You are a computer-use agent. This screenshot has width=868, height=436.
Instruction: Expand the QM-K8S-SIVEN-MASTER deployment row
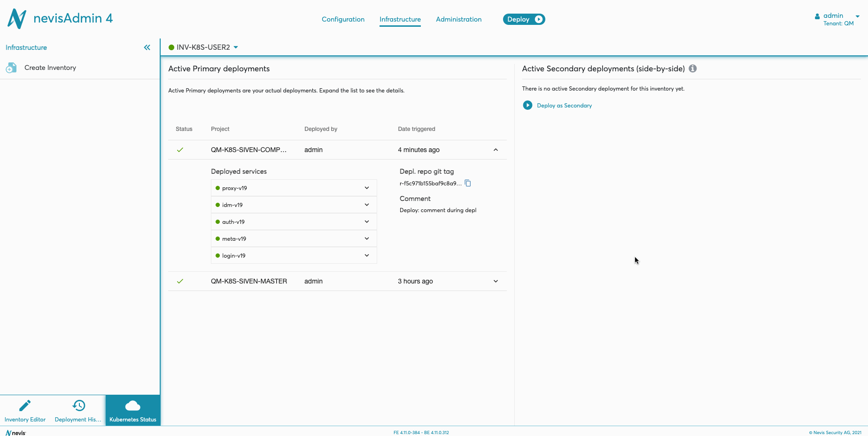pos(496,282)
